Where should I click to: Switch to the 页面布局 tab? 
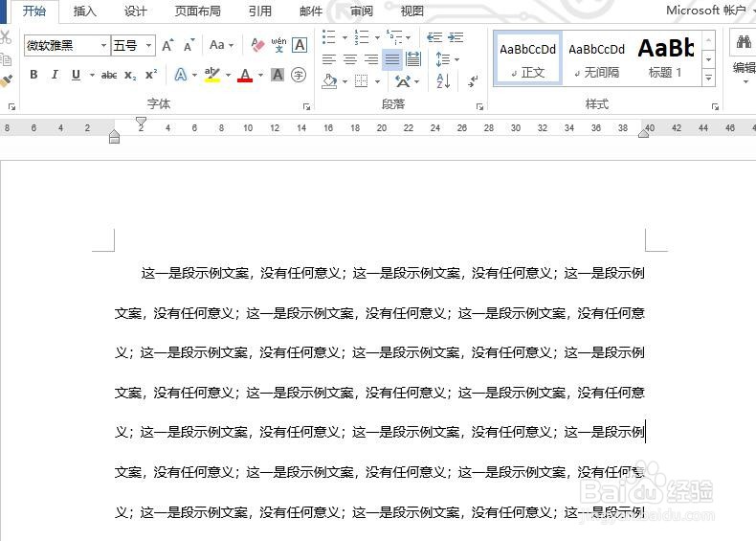[x=198, y=11]
